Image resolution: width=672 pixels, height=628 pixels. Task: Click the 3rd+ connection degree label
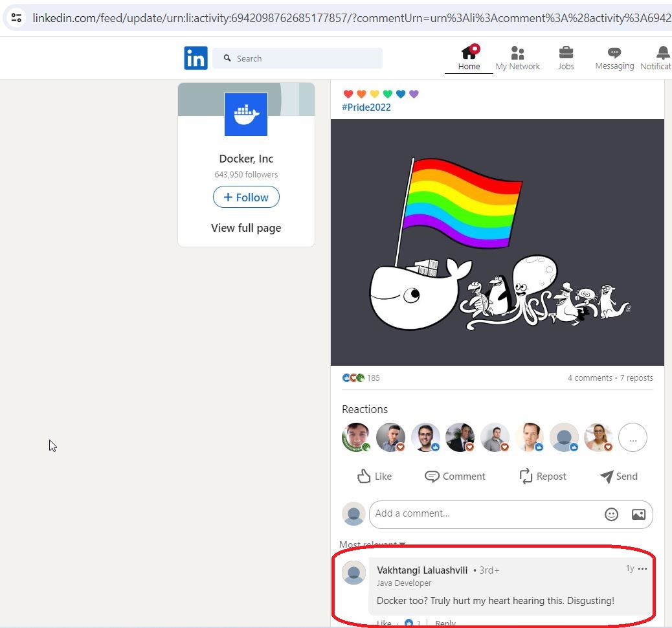click(x=489, y=570)
